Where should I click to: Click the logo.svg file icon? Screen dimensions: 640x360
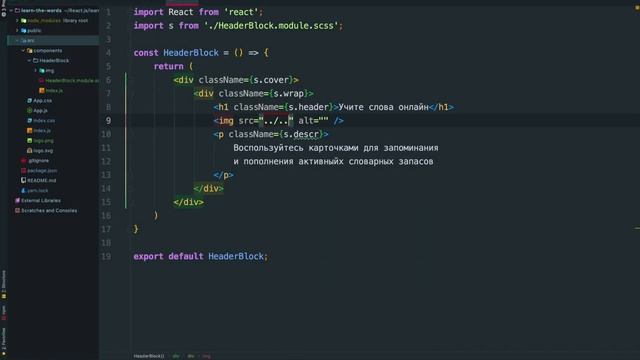pyautogui.click(x=30, y=151)
